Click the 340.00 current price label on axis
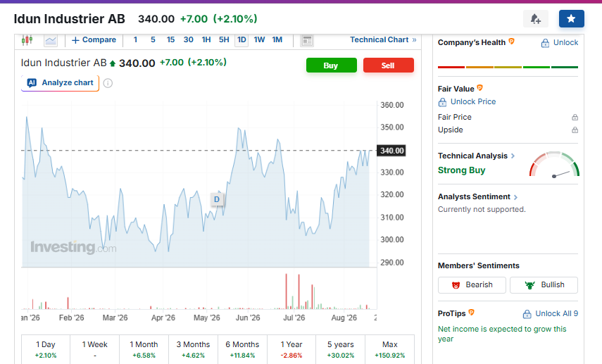Screen dimensions: 602x364 coord(391,151)
